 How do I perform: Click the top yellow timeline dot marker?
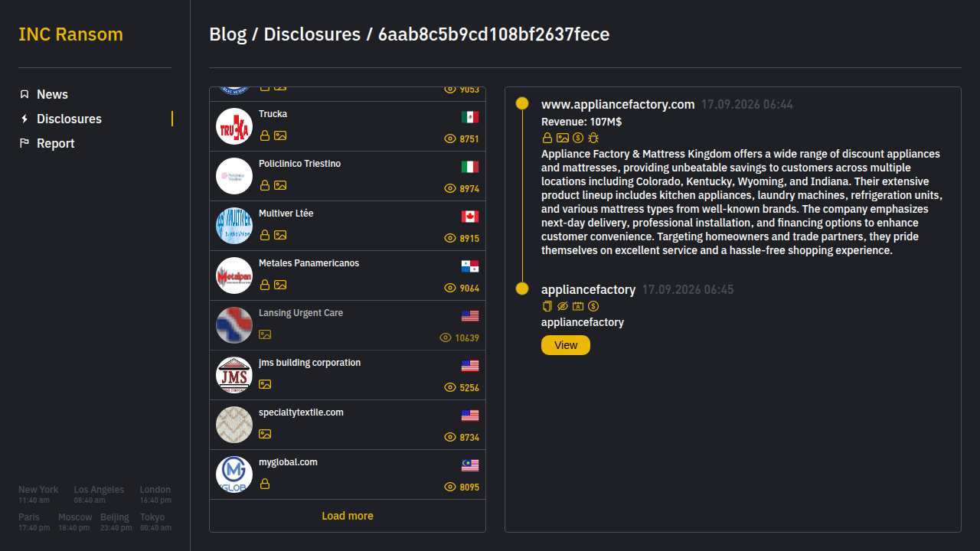(x=522, y=103)
